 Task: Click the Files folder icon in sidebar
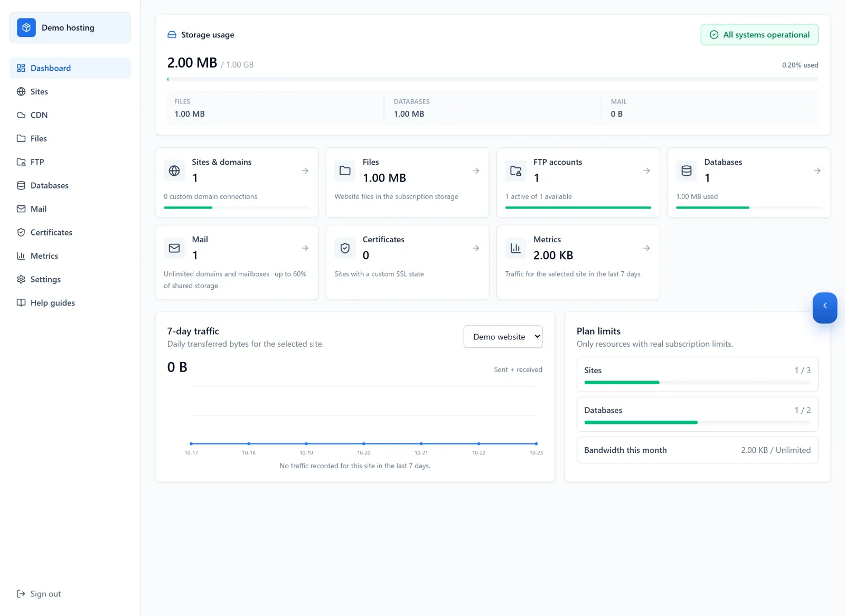click(21, 138)
